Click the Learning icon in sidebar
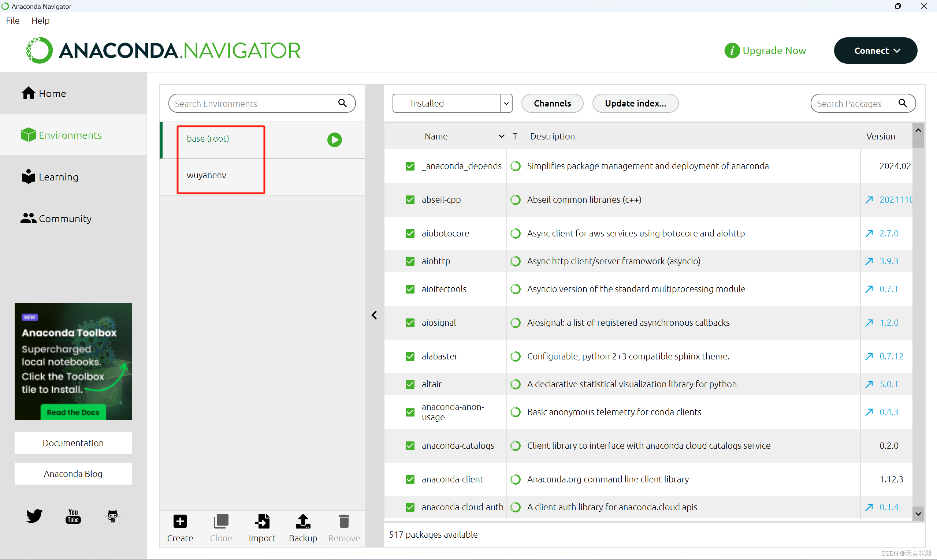937x560 pixels. [x=28, y=177]
